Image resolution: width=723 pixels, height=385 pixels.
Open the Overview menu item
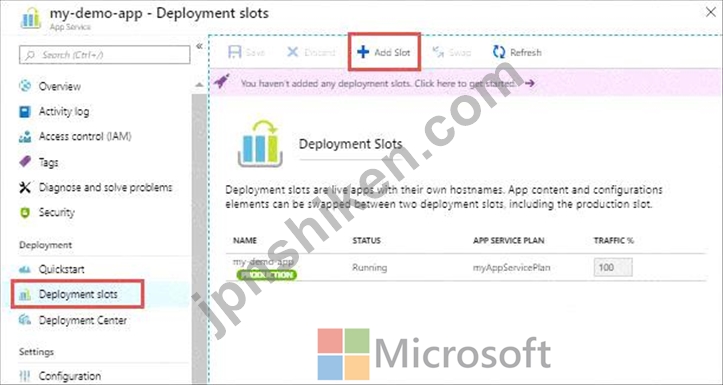point(59,86)
